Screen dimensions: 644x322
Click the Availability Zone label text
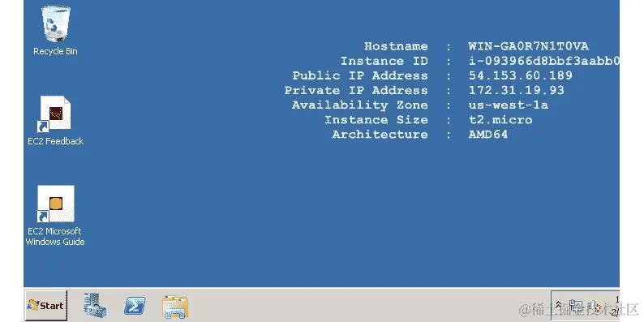coord(360,105)
